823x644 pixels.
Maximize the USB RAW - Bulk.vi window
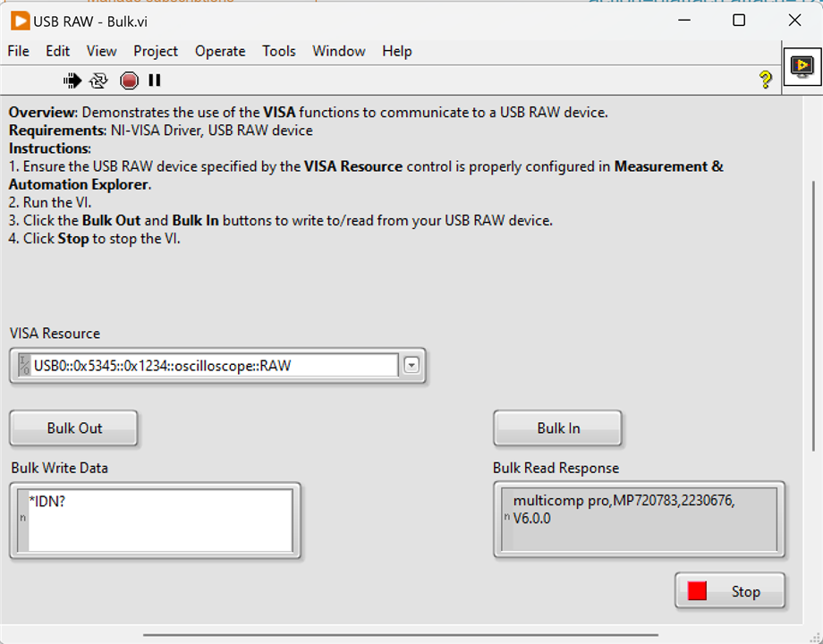point(739,21)
